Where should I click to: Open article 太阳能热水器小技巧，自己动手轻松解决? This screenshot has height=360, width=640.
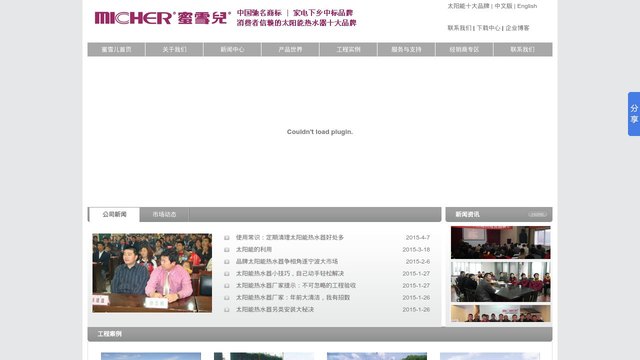290,273
